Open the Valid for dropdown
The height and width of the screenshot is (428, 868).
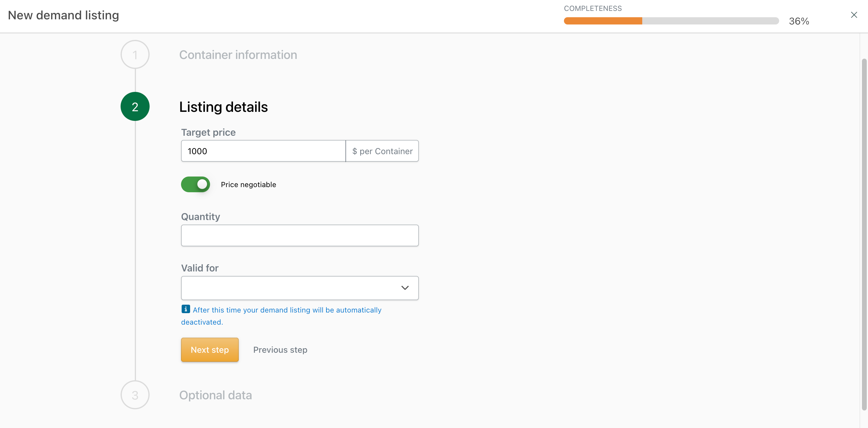coord(300,288)
